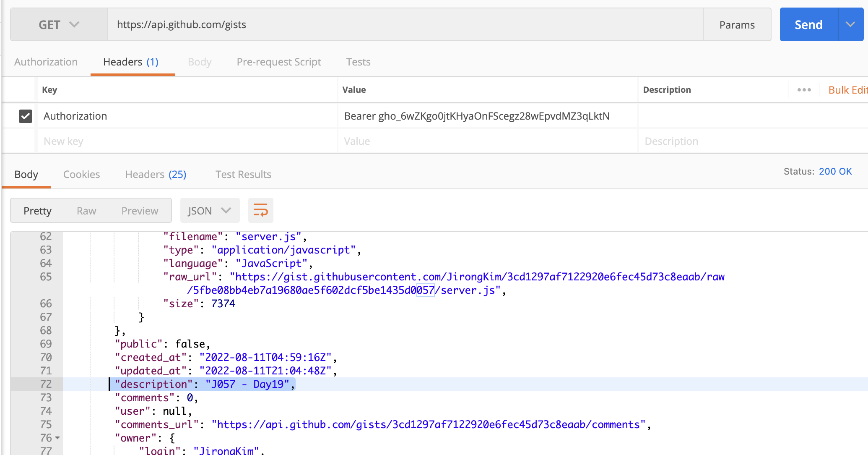Switch to response Cookies tab
This screenshot has width=868, height=455.
[x=81, y=175]
